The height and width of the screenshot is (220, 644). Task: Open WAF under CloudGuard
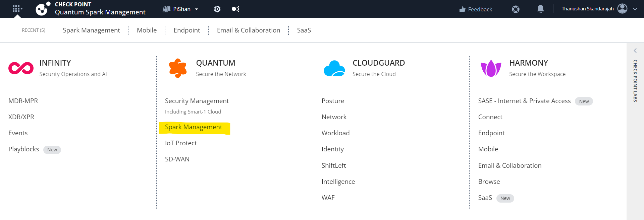click(328, 198)
